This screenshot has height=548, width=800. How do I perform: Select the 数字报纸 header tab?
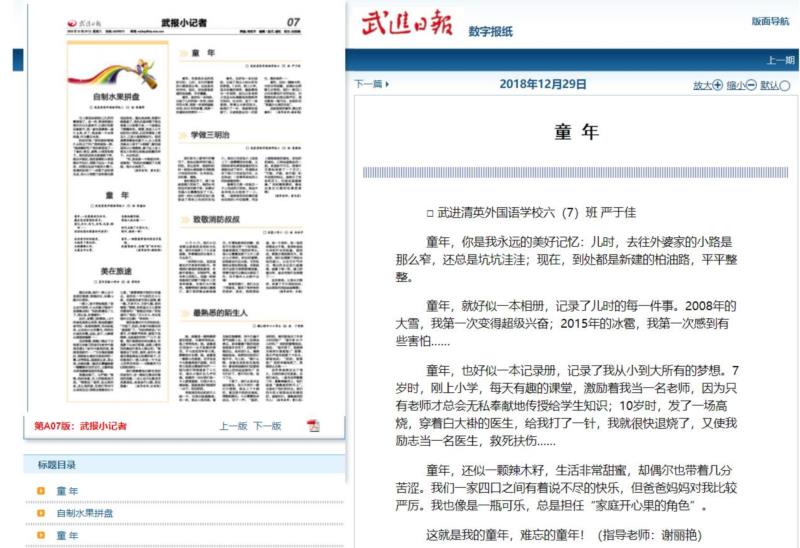[x=490, y=32]
